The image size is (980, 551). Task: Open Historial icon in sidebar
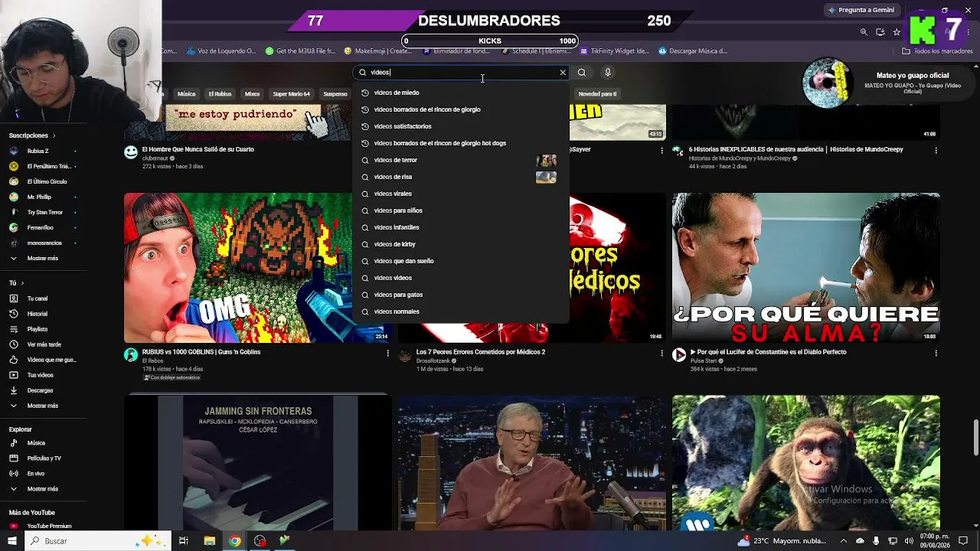click(x=14, y=314)
